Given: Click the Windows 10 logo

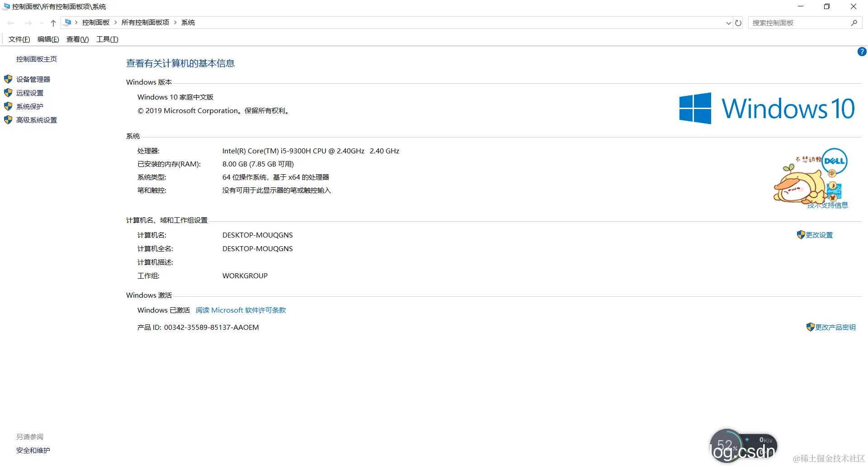Looking at the screenshot, I should coord(767,109).
